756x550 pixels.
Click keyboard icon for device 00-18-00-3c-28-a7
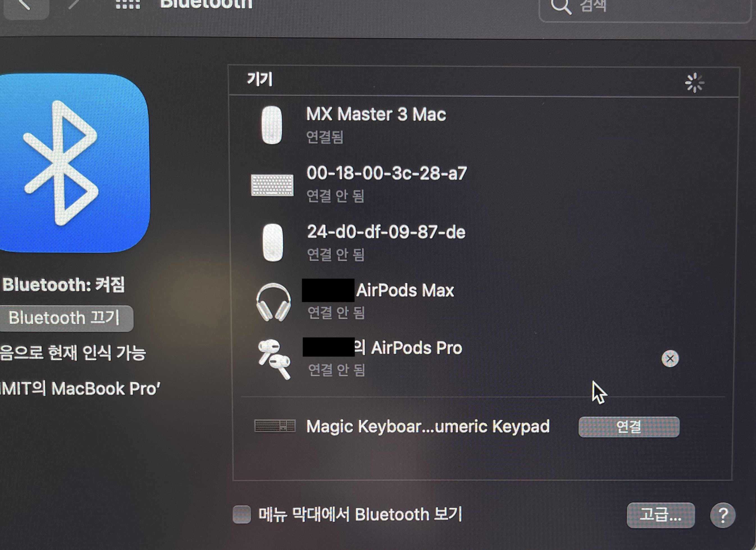click(272, 185)
